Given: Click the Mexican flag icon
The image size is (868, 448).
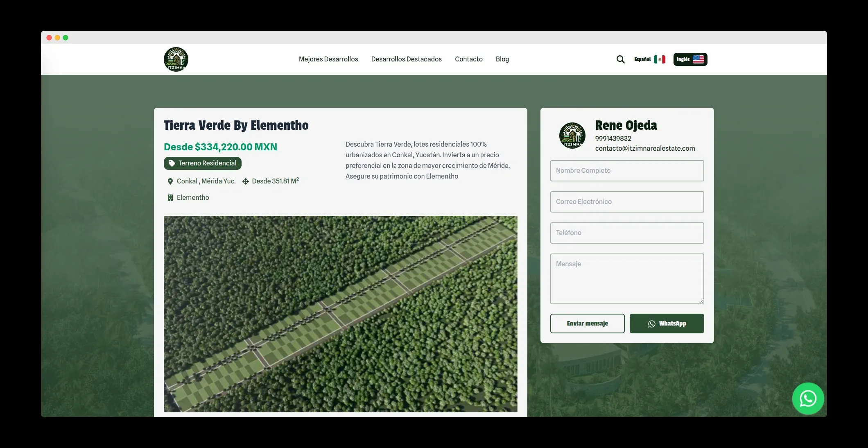Looking at the screenshot, I should (x=660, y=59).
